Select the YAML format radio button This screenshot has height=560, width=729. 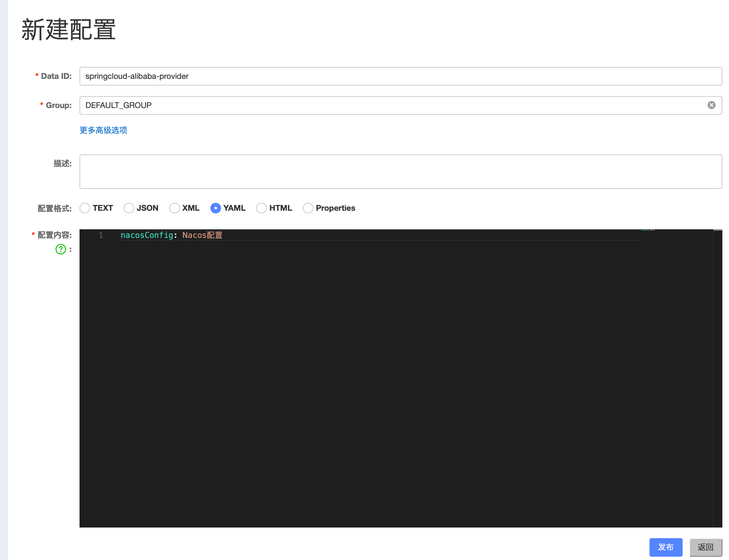pyautogui.click(x=216, y=208)
